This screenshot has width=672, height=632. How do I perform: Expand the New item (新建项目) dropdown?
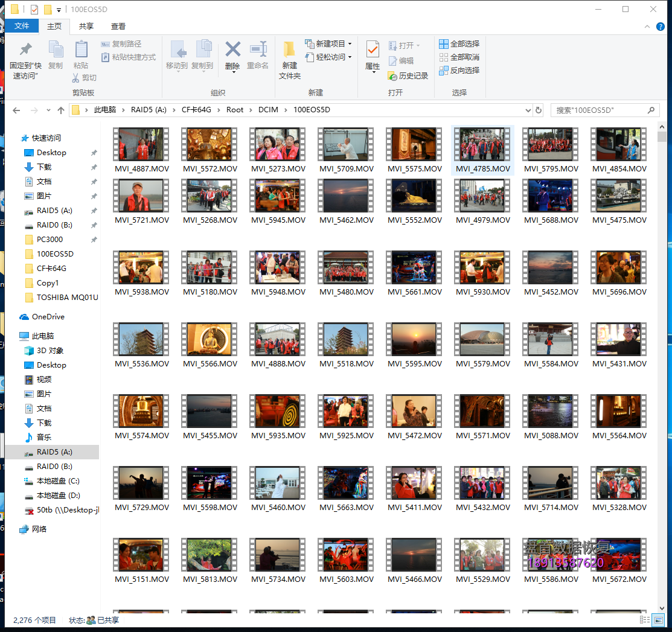tap(350, 43)
